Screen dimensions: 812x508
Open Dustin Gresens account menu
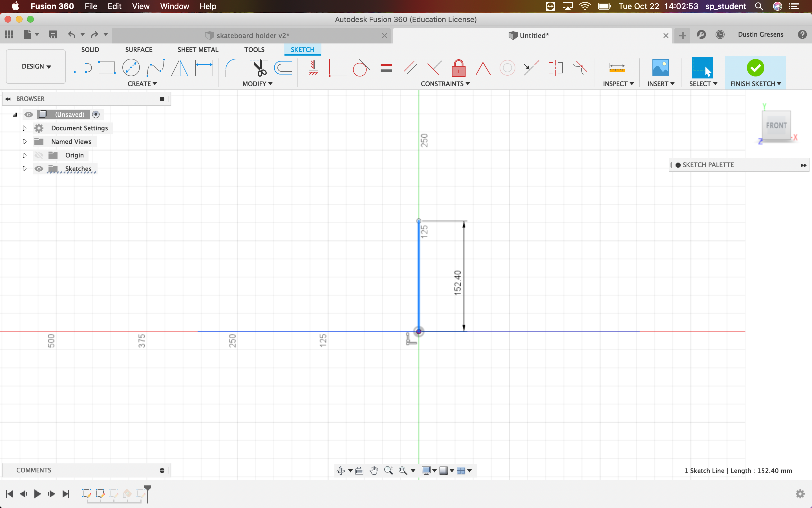click(x=760, y=34)
